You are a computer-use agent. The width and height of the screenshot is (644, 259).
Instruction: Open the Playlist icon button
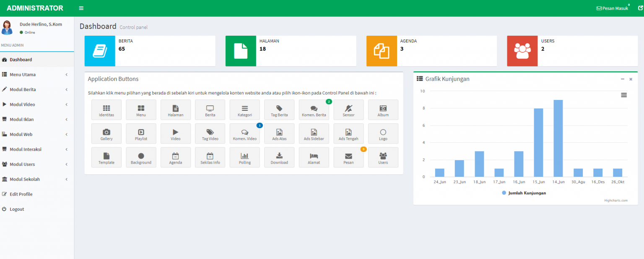[x=141, y=134]
